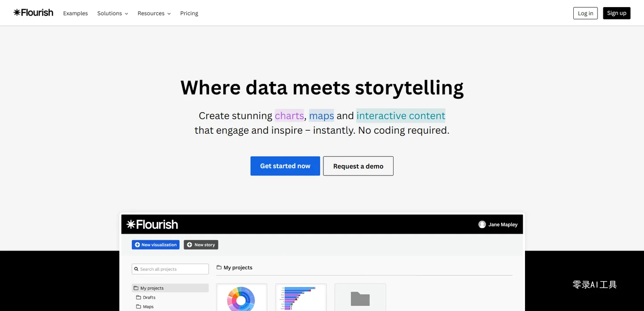Select My projects in the sidebar tree
The image size is (644, 311).
[152, 288]
